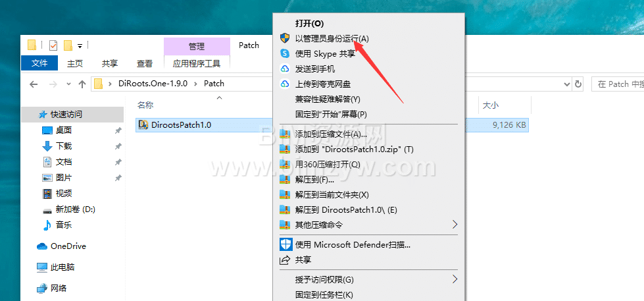
Task: Click the 下载 download arrow icon
Action: coord(47,146)
